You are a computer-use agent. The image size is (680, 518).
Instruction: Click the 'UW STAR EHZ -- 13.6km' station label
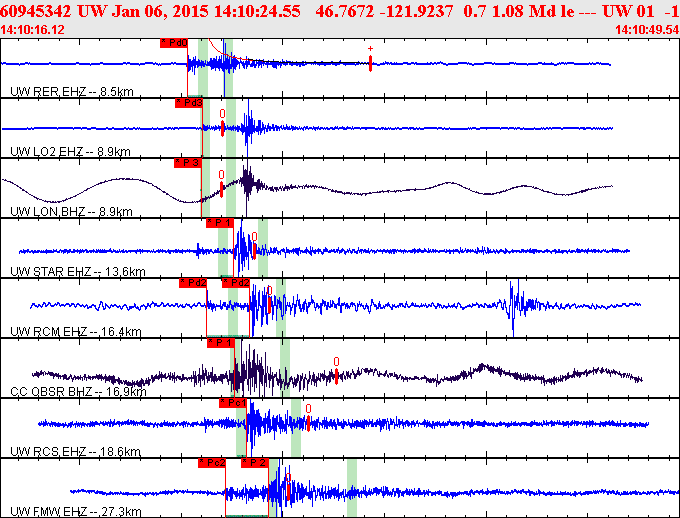point(78,272)
